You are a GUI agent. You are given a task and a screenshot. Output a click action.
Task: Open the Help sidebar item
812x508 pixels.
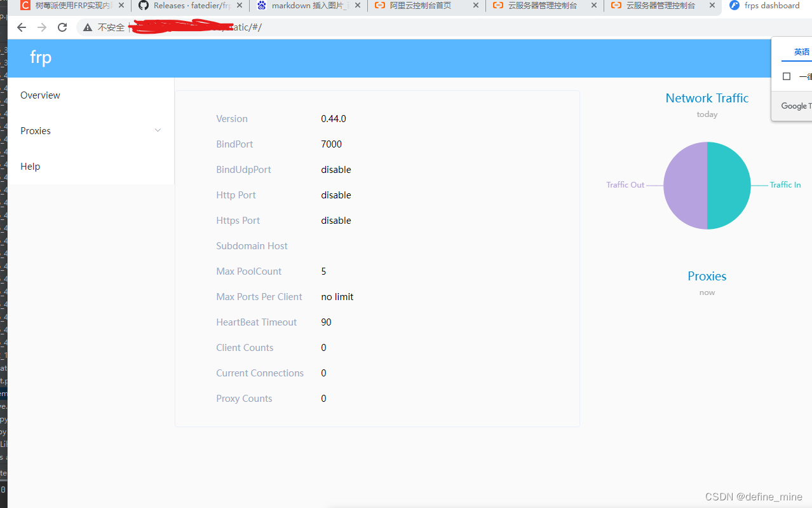(91, 167)
